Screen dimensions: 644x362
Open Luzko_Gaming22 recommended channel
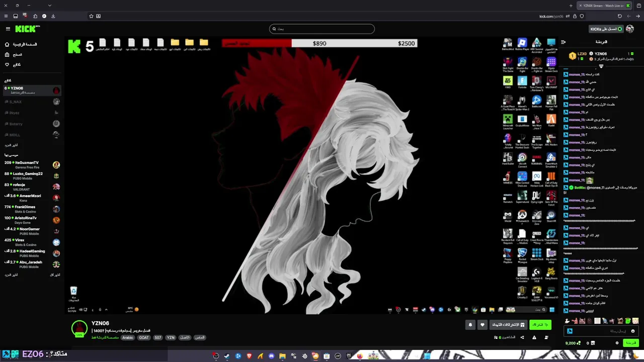pos(32,176)
